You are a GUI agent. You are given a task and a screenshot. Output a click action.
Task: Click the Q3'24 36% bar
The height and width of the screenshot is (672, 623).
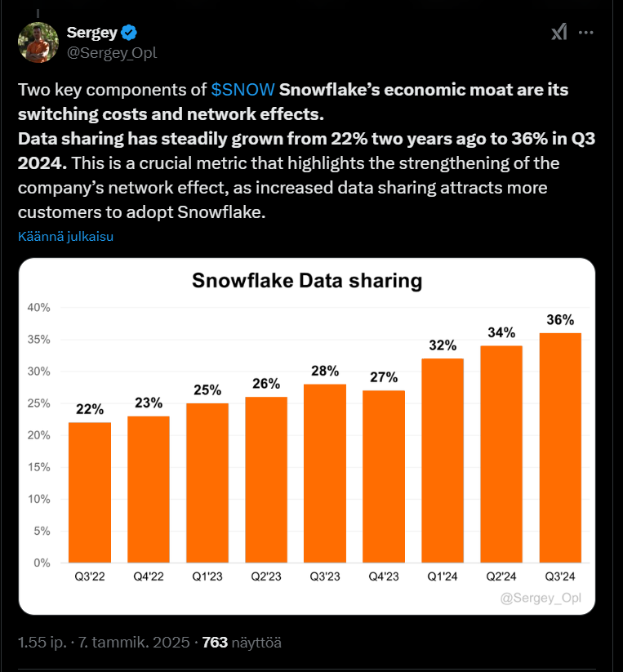click(x=560, y=447)
